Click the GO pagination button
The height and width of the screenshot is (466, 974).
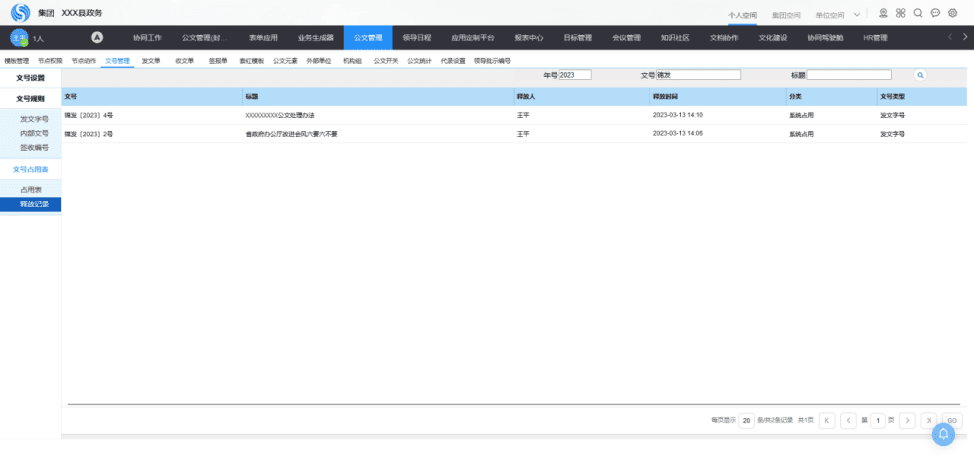coord(952,421)
